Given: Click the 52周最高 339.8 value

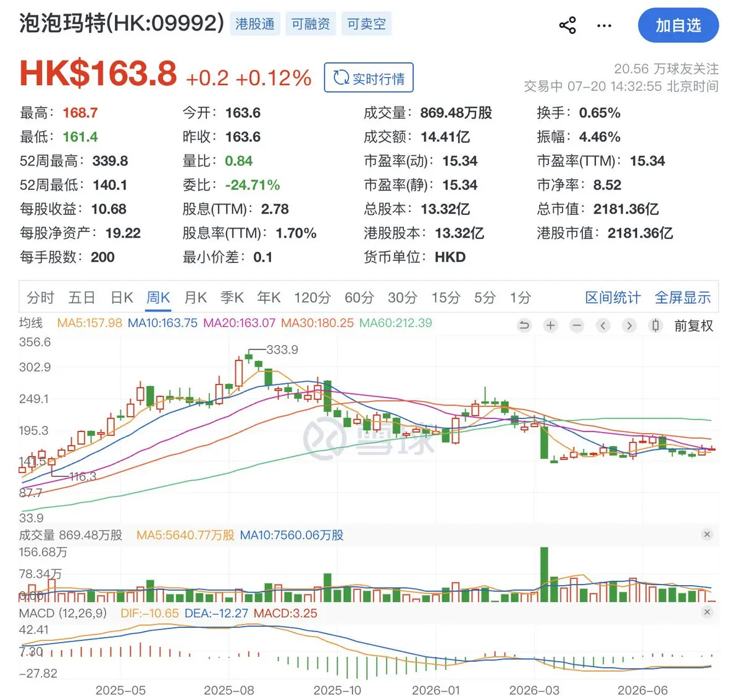Looking at the screenshot, I should [x=110, y=161].
